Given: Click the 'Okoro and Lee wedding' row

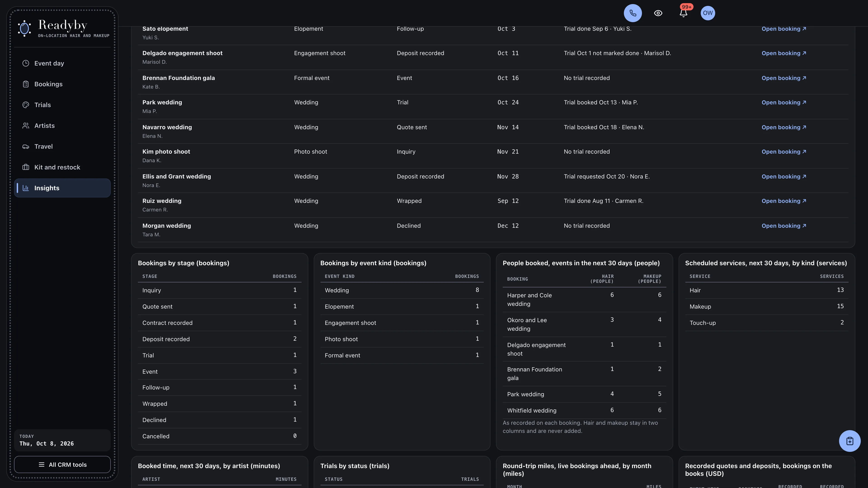Looking at the screenshot, I should (584, 324).
